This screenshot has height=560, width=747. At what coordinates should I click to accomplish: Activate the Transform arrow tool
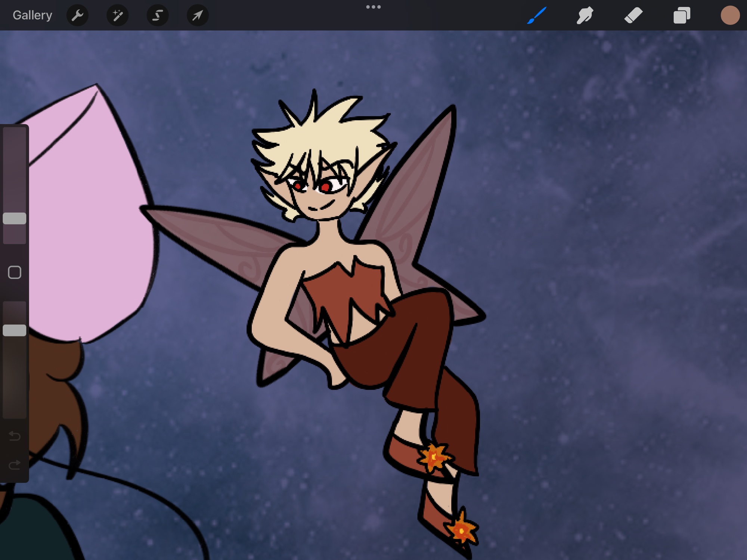tap(198, 15)
